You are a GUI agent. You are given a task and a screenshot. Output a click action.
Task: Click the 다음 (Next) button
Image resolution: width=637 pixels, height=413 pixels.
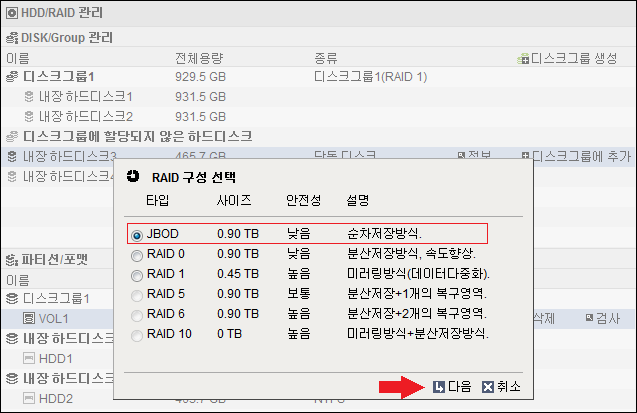[452, 387]
